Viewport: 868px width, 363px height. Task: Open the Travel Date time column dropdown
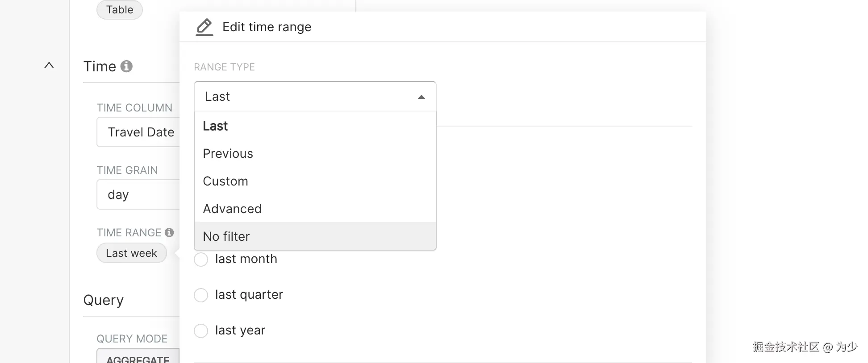(x=138, y=132)
